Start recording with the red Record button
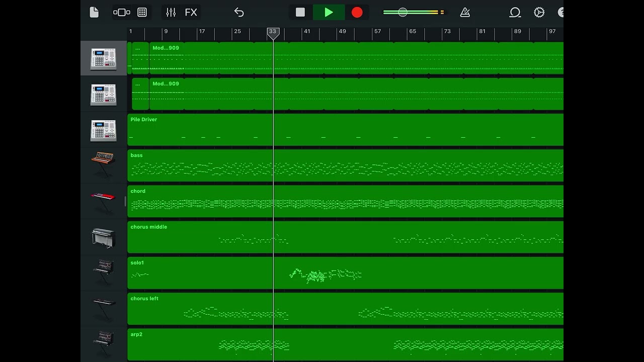Viewport: 644px width, 362px height. [357, 13]
